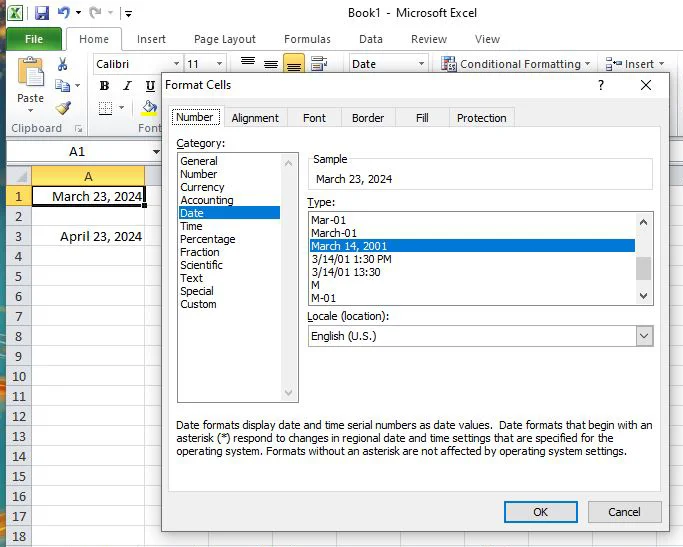Toggle Underline formatting
This screenshot has width=683, height=547.
(150, 86)
